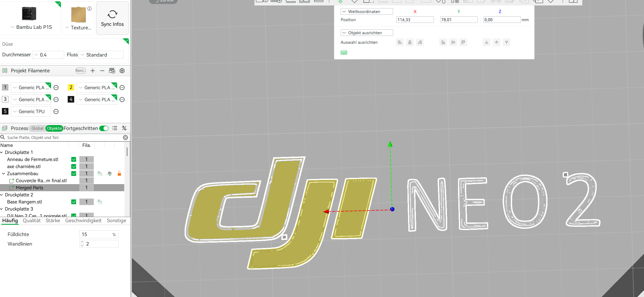Select the yellow filament swatch numbered 2
This screenshot has width=644, height=297.
click(x=71, y=87)
